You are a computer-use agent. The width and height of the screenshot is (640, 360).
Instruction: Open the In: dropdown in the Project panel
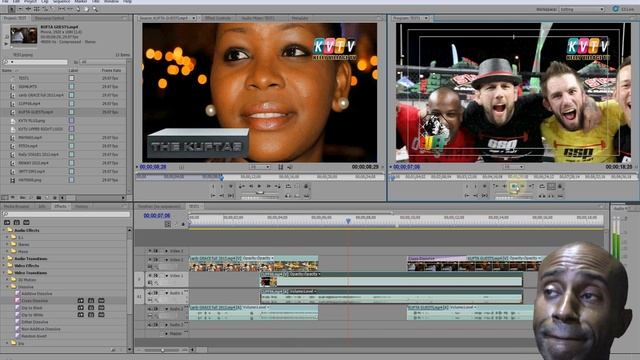tap(102, 62)
